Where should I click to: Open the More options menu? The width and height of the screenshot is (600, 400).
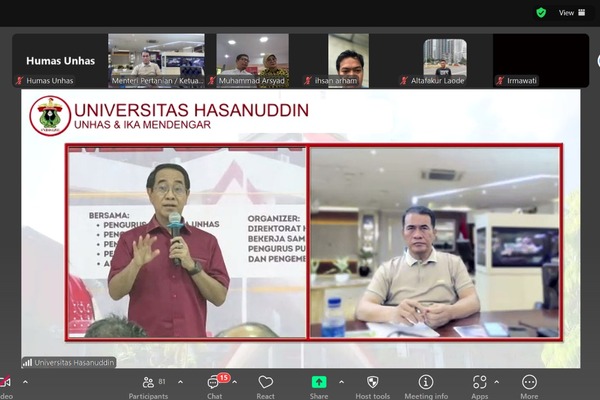529,387
